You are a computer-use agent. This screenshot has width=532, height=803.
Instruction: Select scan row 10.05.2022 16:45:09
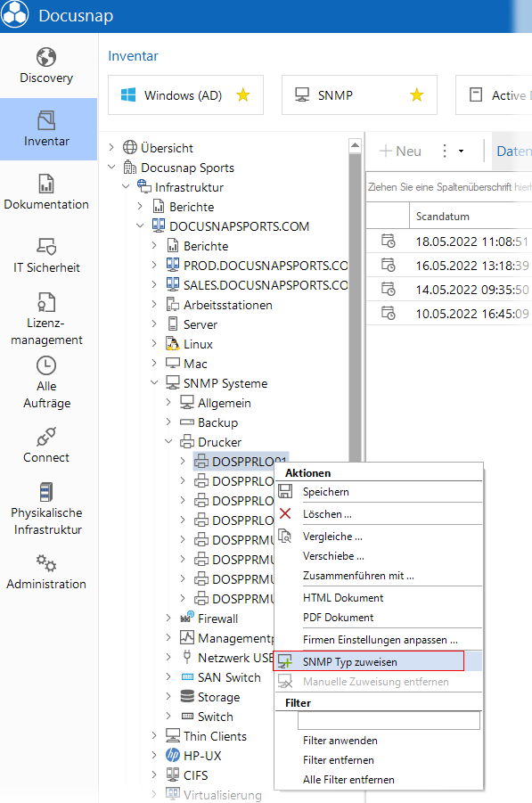(x=449, y=314)
